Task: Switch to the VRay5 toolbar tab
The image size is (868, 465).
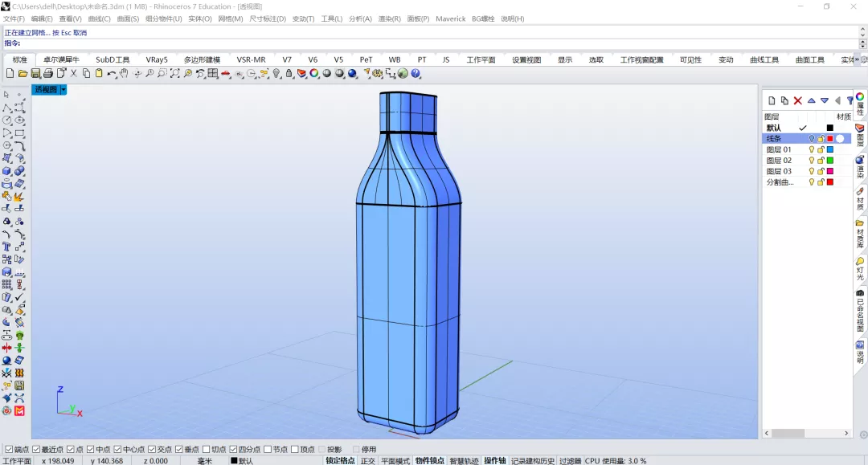Action: 157,59
